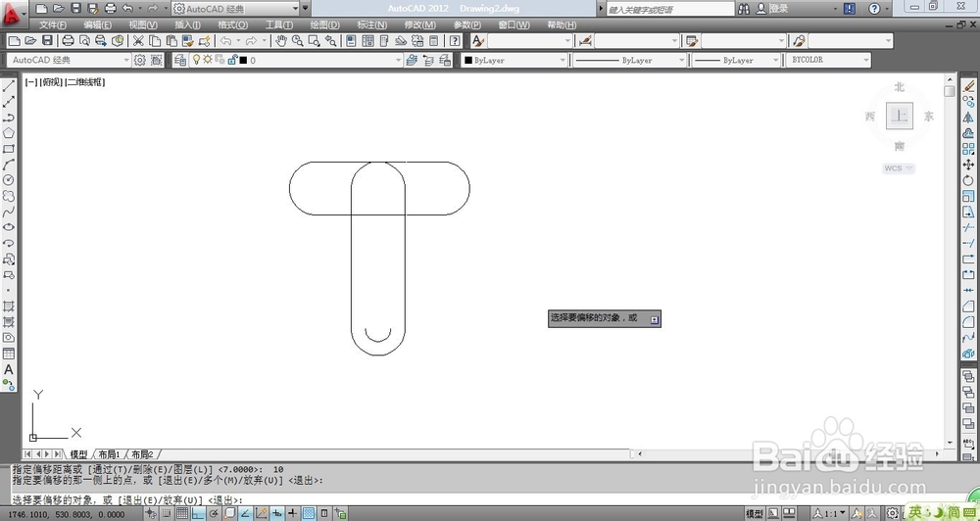The width and height of the screenshot is (980, 521).
Task: Open the ByLayer object color control
Action: pyautogui.click(x=514, y=60)
